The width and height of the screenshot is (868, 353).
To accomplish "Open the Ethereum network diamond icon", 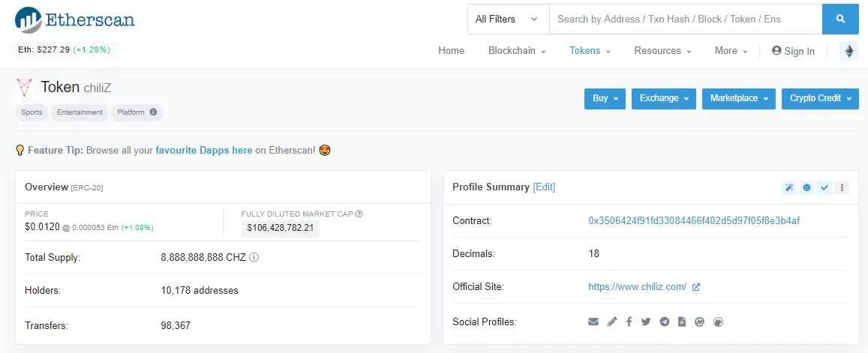I will point(849,51).
